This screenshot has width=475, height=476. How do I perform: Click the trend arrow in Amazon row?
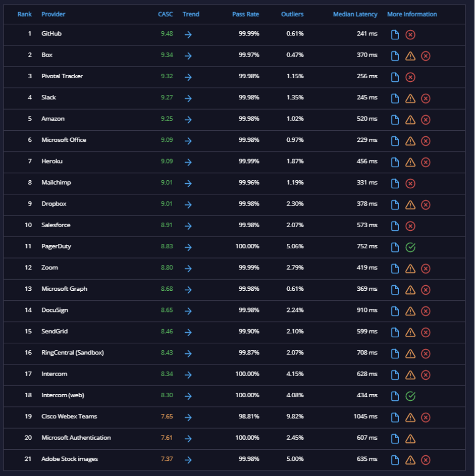(188, 120)
